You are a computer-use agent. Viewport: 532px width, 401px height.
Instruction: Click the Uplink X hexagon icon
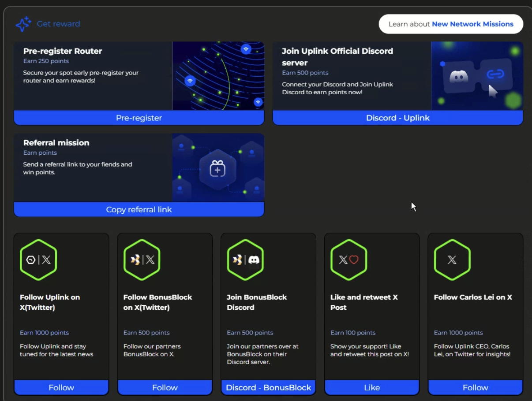pyautogui.click(x=38, y=260)
